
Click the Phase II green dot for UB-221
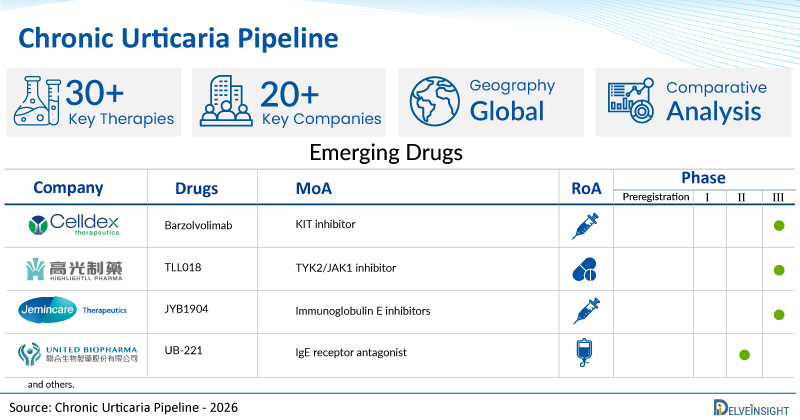coord(744,355)
